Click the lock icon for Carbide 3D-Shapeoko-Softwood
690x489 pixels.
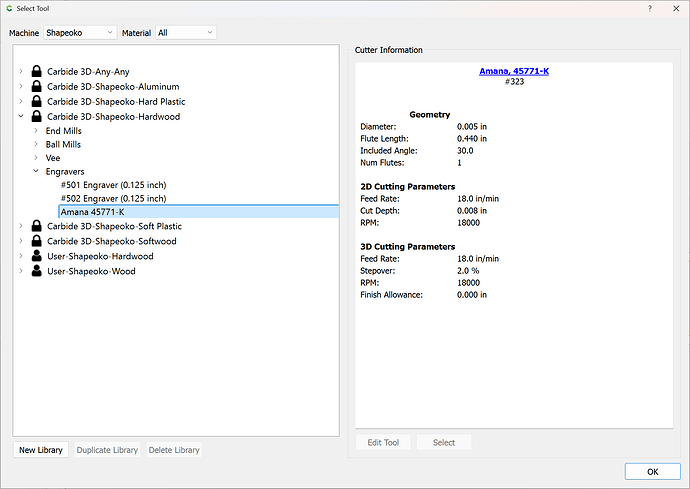pos(37,241)
